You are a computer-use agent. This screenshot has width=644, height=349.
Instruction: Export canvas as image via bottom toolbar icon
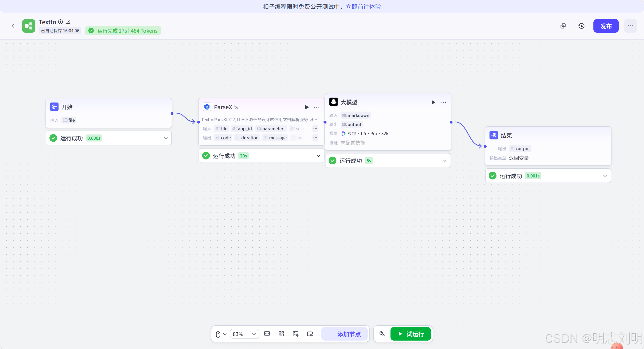pos(295,334)
